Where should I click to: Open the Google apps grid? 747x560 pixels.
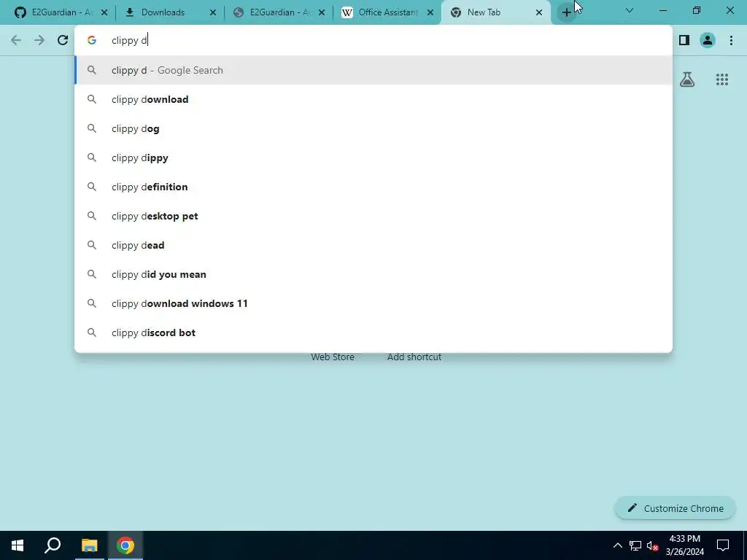[x=721, y=79]
